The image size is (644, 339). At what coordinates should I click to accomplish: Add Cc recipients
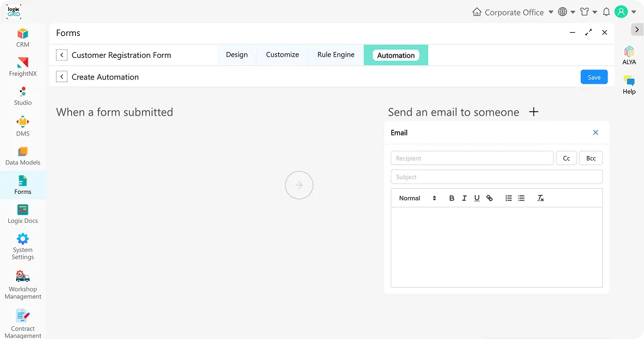[566, 158]
